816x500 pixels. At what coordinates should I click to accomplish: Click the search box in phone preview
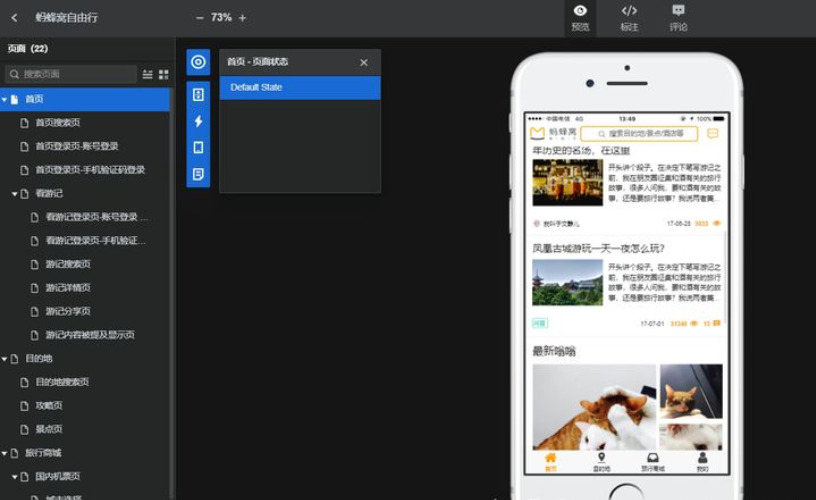click(x=639, y=134)
